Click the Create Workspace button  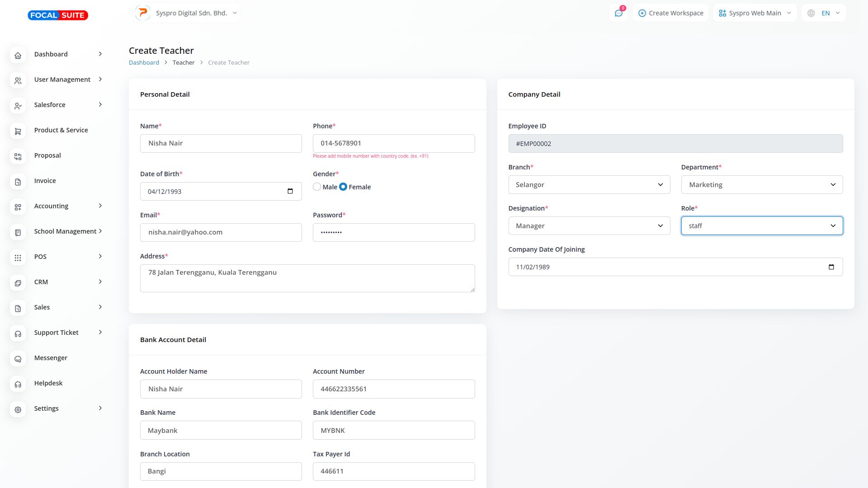670,13
